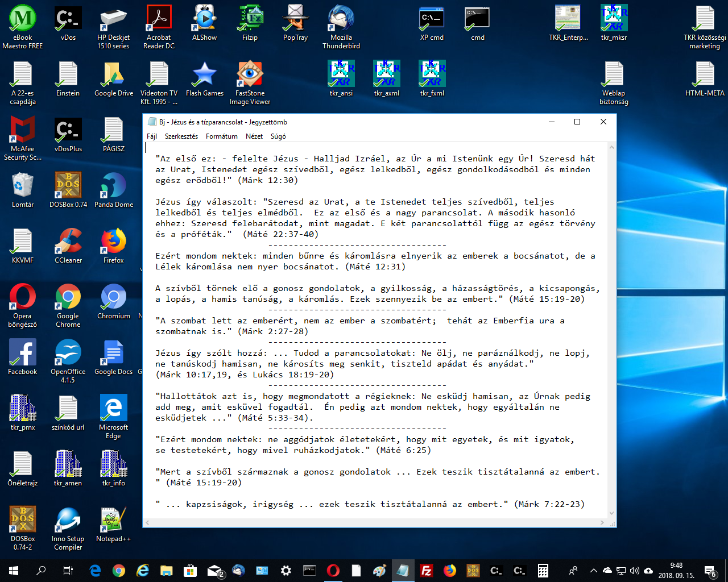Screen dimensions: 728x582
Task: Click the taskbar search magnifier
Action: [41, 571]
